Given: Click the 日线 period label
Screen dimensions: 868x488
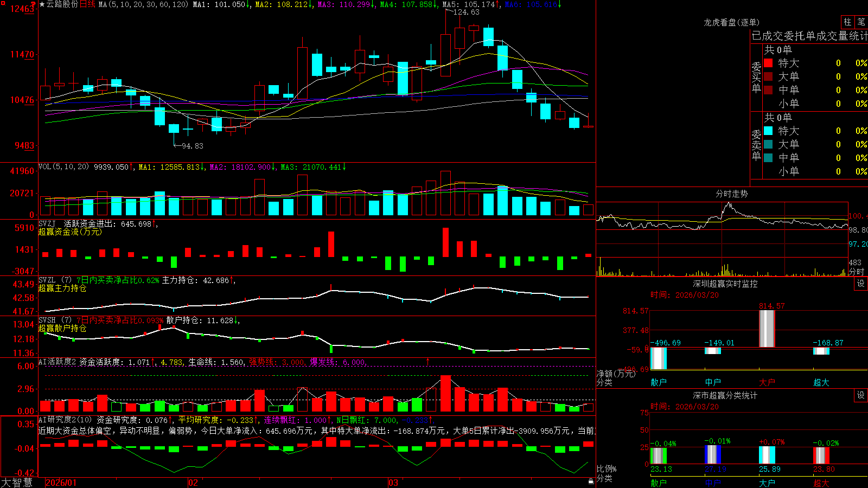Looking at the screenshot, I should click(x=87, y=4).
